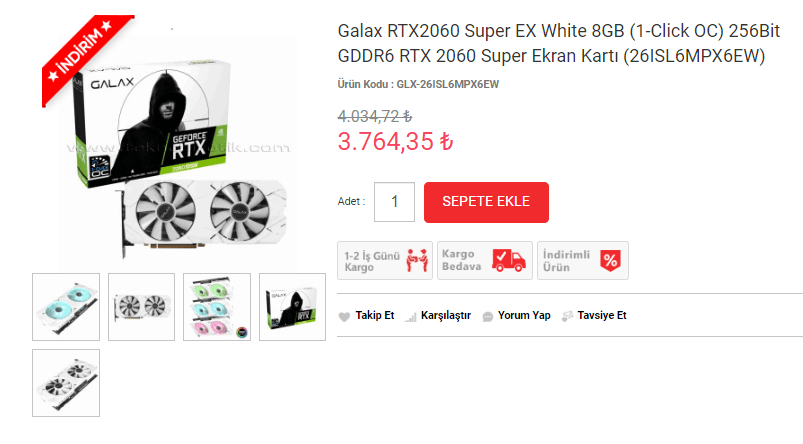Screen dimensions: 803x444
Task: Open the Yorum Yap comment link
Action: tap(524, 315)
